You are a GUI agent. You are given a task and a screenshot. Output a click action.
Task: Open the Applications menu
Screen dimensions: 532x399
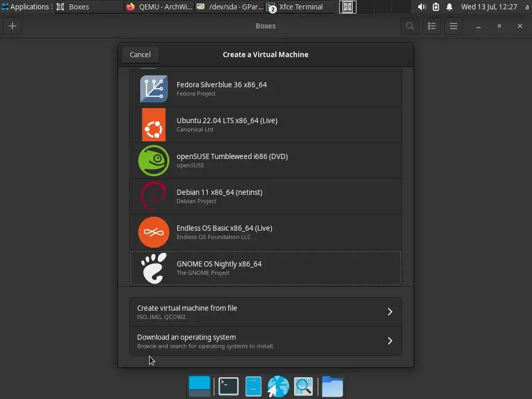[x=26, y=7]
